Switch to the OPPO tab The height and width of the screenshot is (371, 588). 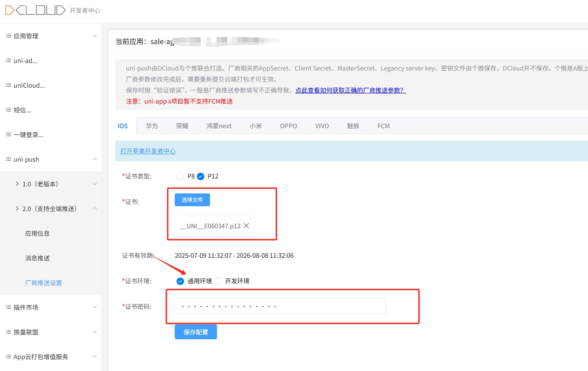tap(288, 126)
